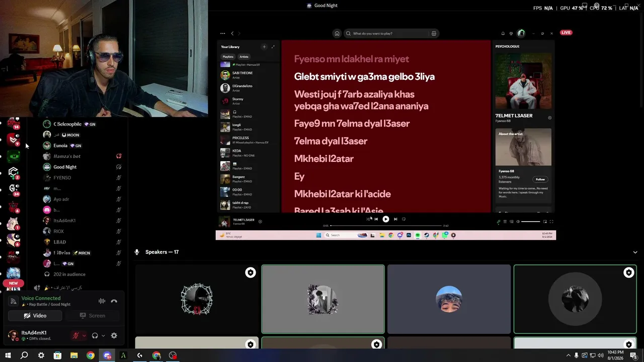644x362 pixels.
Task: Filter Spotify library by Playlists
Action: click(x=228, y=57)
